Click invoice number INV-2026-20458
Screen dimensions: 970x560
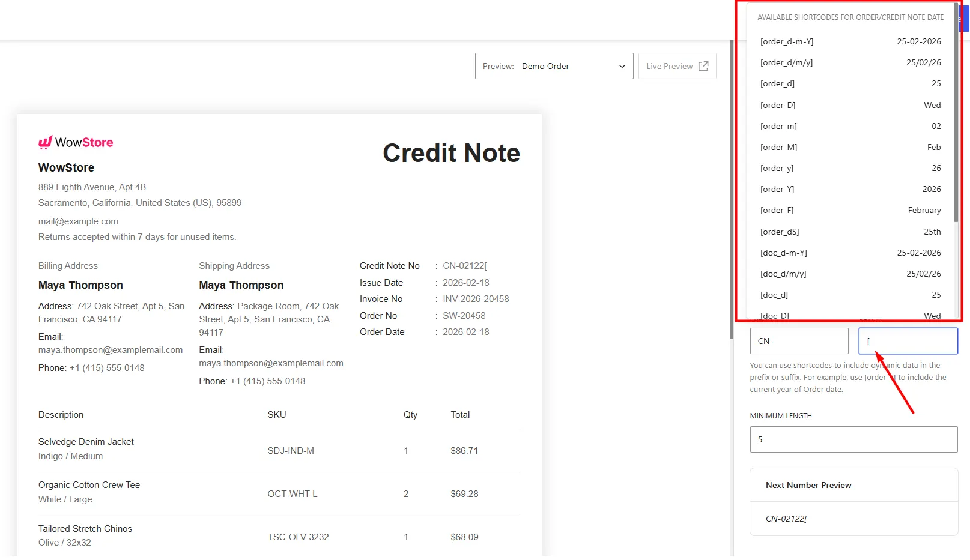[x=476, y=299]
